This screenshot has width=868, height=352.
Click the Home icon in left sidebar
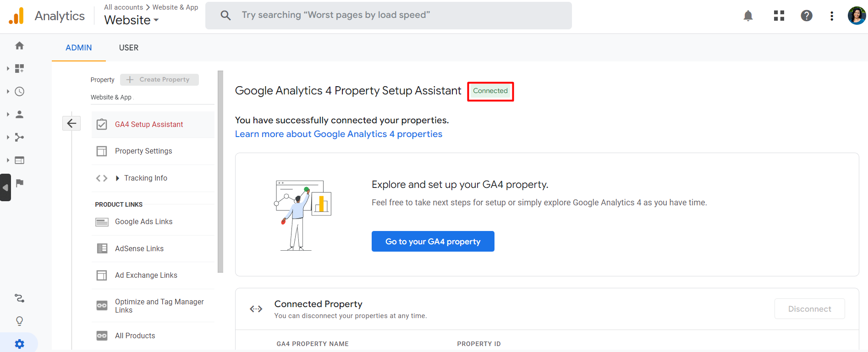pyautogui.click(x=19, y=46)
